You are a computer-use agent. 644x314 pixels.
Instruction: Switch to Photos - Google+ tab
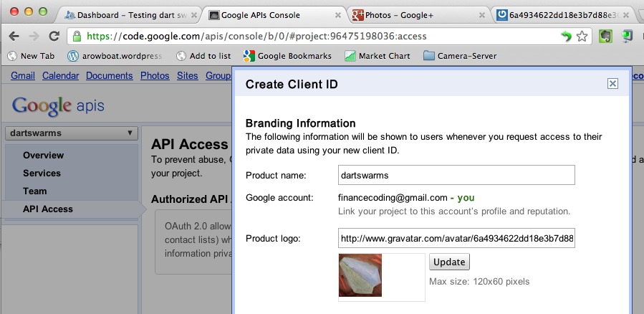click(x=419, y=15)
